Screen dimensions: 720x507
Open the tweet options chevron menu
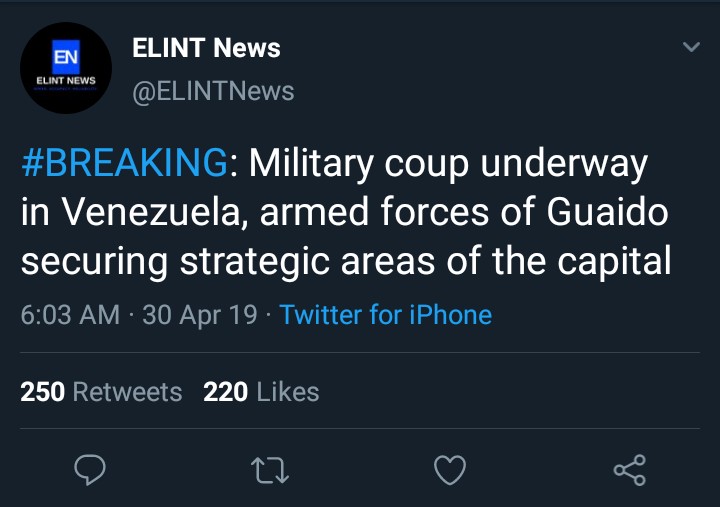coord(691,46)
